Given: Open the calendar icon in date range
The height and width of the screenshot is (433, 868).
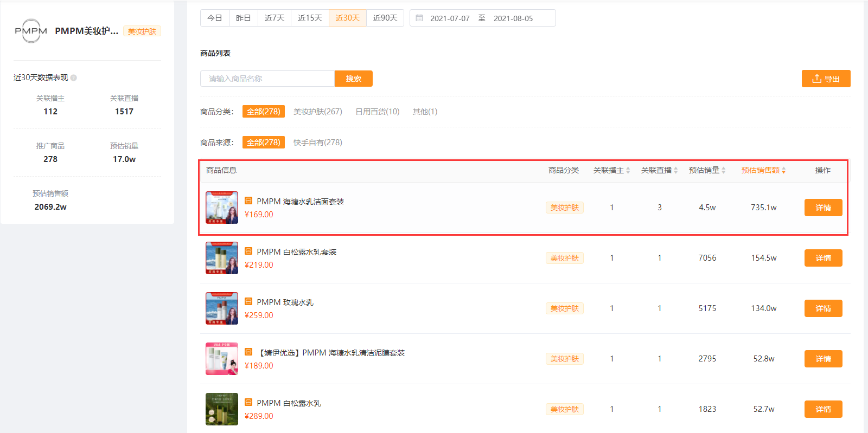Looking at the screenshot, I should [419, 18].
